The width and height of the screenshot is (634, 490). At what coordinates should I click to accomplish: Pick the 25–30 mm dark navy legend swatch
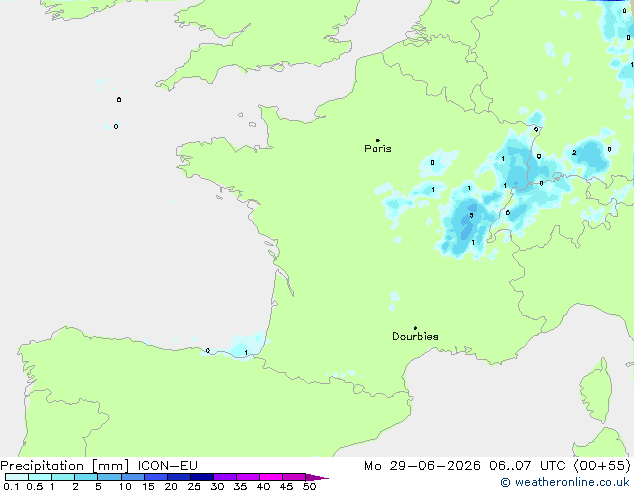[x=202, y=477]
